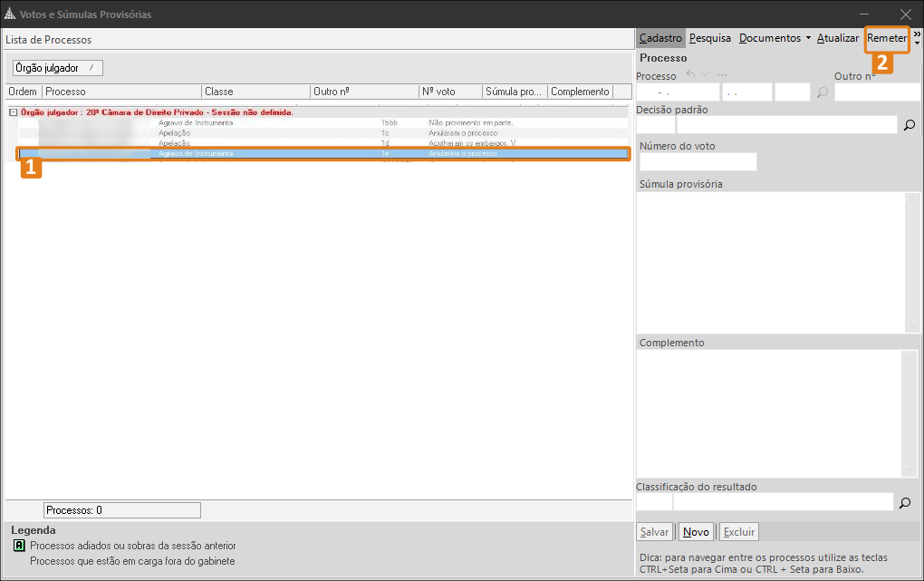Switch to the Cadastro tab

[660, 38]
